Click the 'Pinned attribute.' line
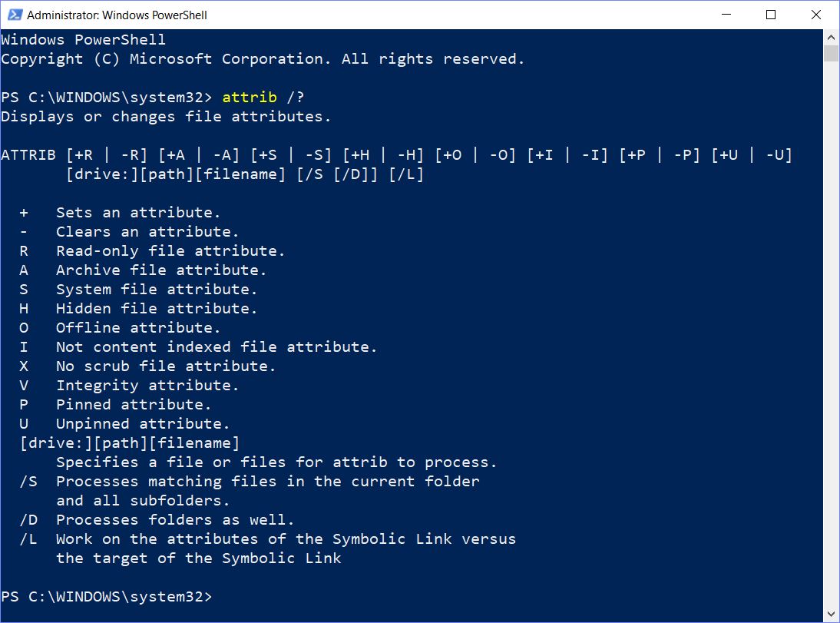The height and width of the screenshot is (623, 840). (134, 404)
